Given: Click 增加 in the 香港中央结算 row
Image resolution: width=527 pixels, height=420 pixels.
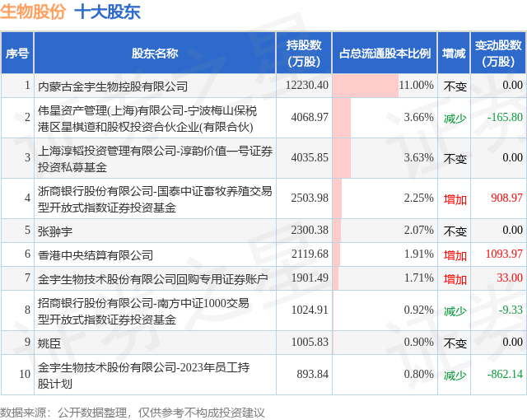Looking at the screenshot, I should [455, 255].
